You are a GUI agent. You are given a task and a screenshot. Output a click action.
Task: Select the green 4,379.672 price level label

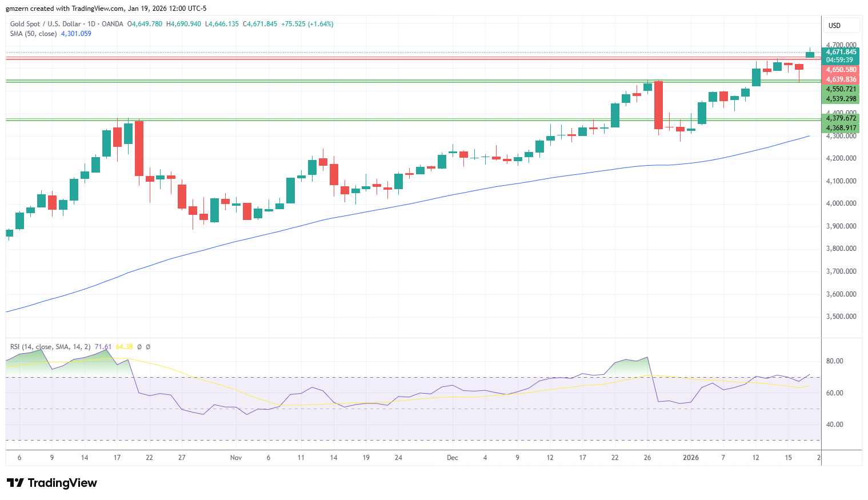(x=841, y=118)
